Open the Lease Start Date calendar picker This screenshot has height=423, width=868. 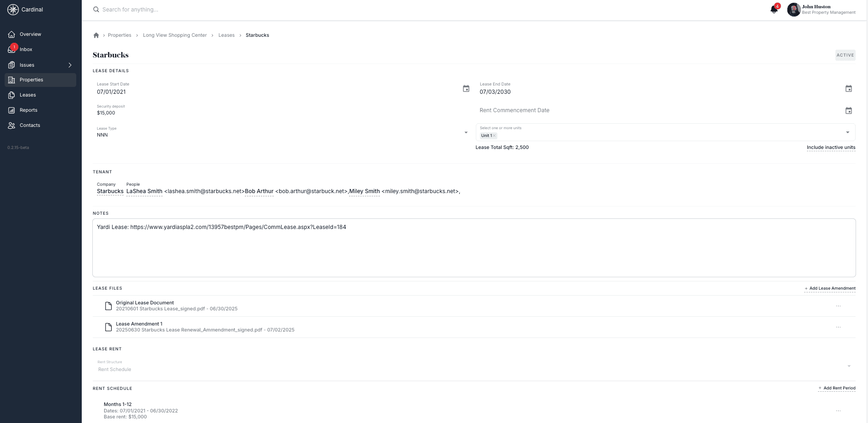click(x=467, y=88)
